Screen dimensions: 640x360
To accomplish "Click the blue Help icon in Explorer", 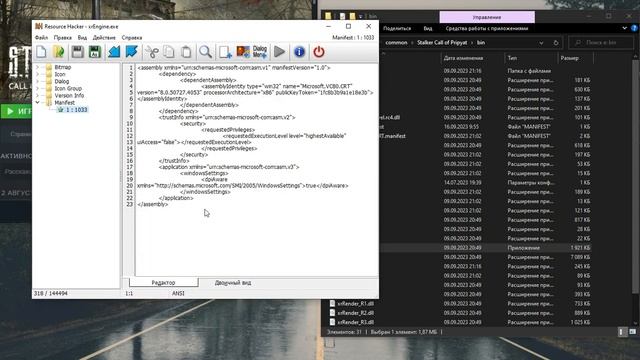I will click(x=634, y=28).
